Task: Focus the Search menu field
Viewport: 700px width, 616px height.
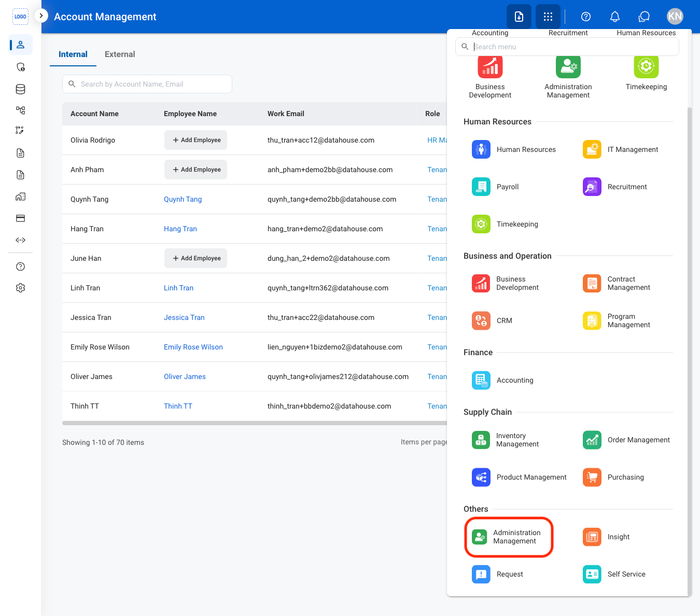Action: click(x=567, y=47)
